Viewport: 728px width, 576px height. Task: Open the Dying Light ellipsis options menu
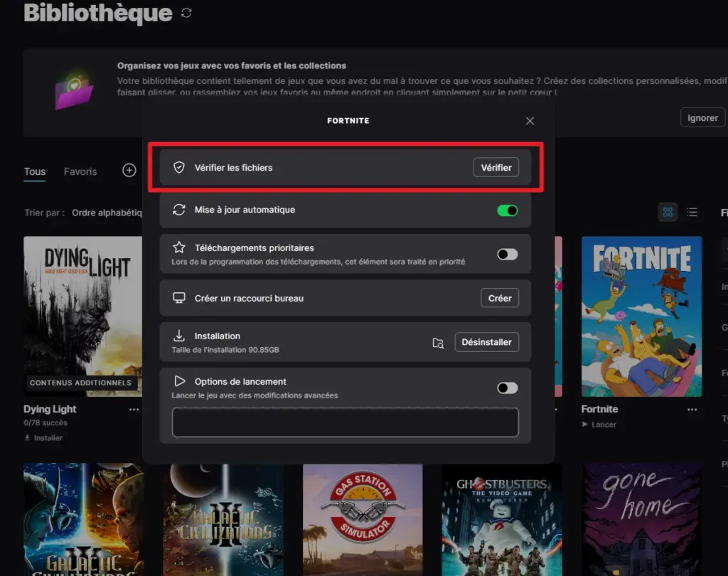134,409
